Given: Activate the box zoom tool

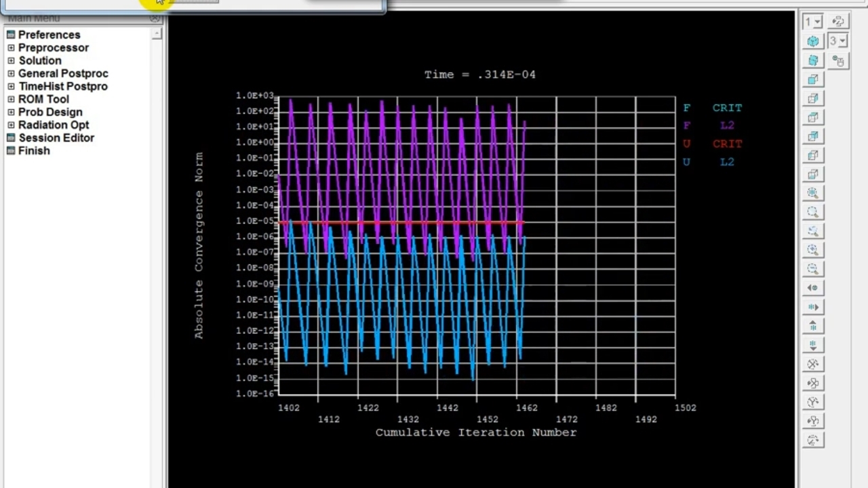Looking at the screenshot, I should click(x=812, y=231).
